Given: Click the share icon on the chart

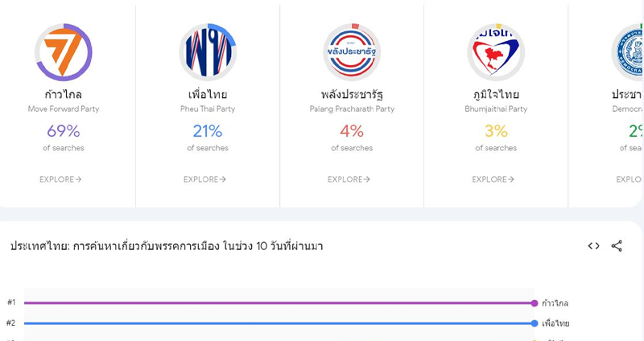Looking at the screenshot, I should [617, 246].
